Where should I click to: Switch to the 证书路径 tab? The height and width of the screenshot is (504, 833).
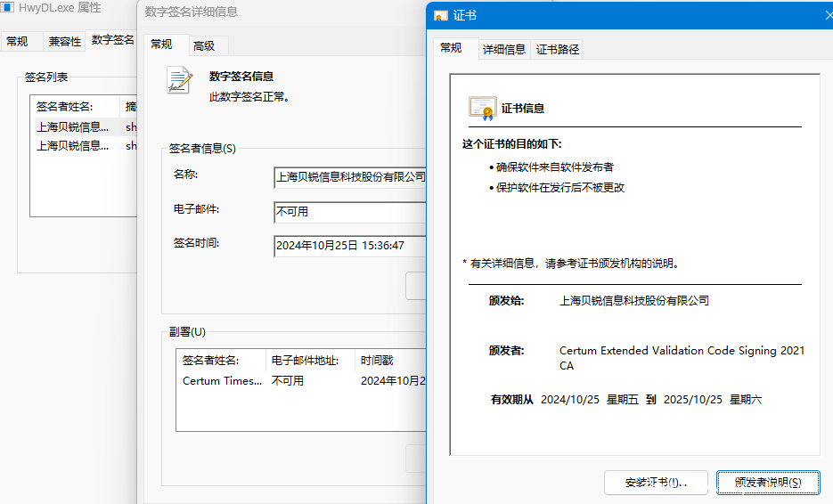point(558,49)
